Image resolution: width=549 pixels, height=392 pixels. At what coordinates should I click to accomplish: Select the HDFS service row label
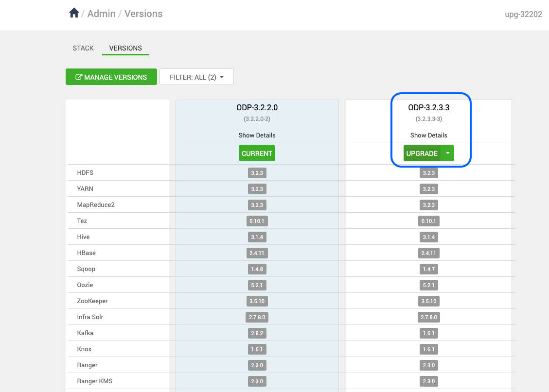[x=85, y=173]
